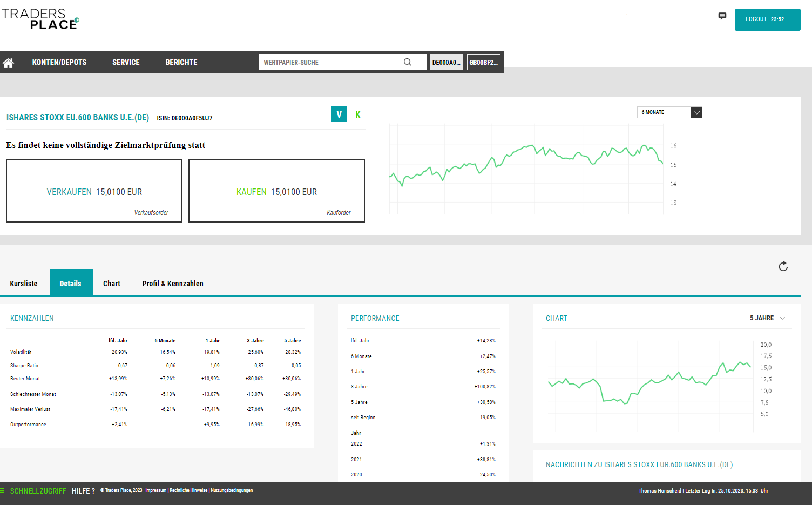Open Nutzungsbedingungen link
The height and width of the screenshot is (505, 812).
232,490
